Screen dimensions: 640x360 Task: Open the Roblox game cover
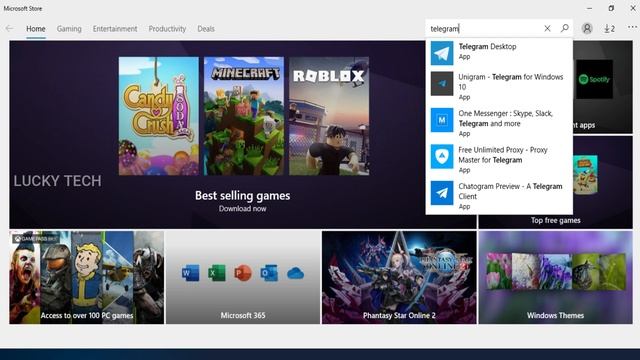coord(329,116)
